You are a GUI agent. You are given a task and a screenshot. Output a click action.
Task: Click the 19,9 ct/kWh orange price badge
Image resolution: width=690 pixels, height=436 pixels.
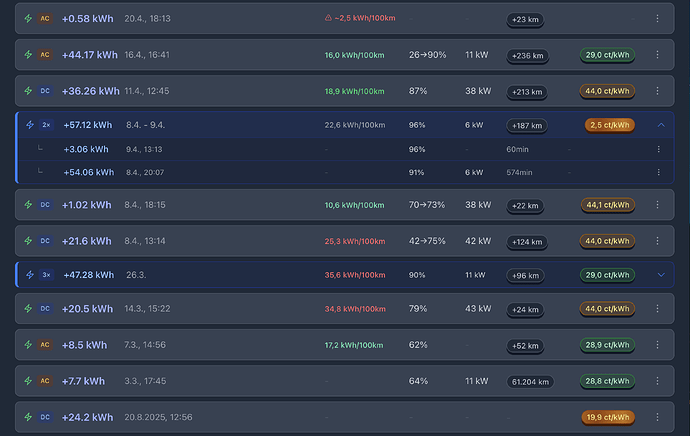[x=608, y=417]
